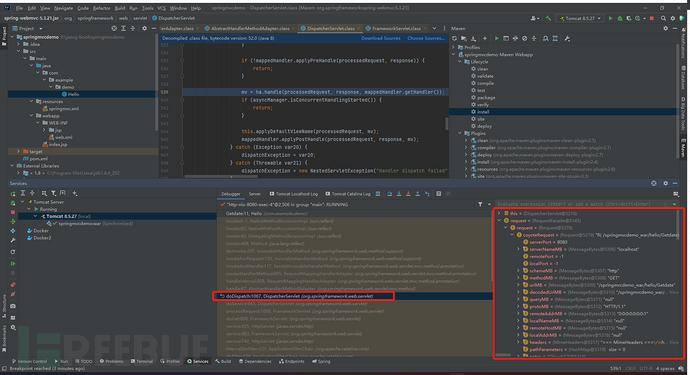Open Terminal tool window button
Viewport: 690px width, 375px height.
coord(141,361)
